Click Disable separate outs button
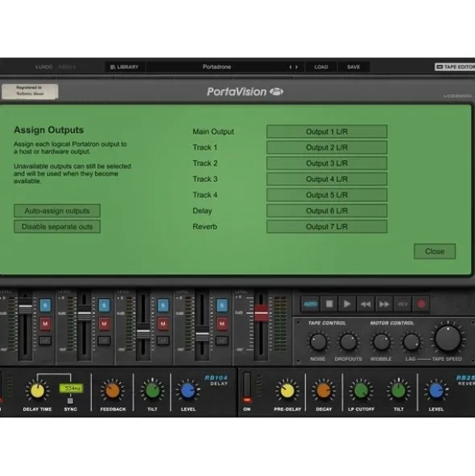475x476 pixels. tap(57, 226)
